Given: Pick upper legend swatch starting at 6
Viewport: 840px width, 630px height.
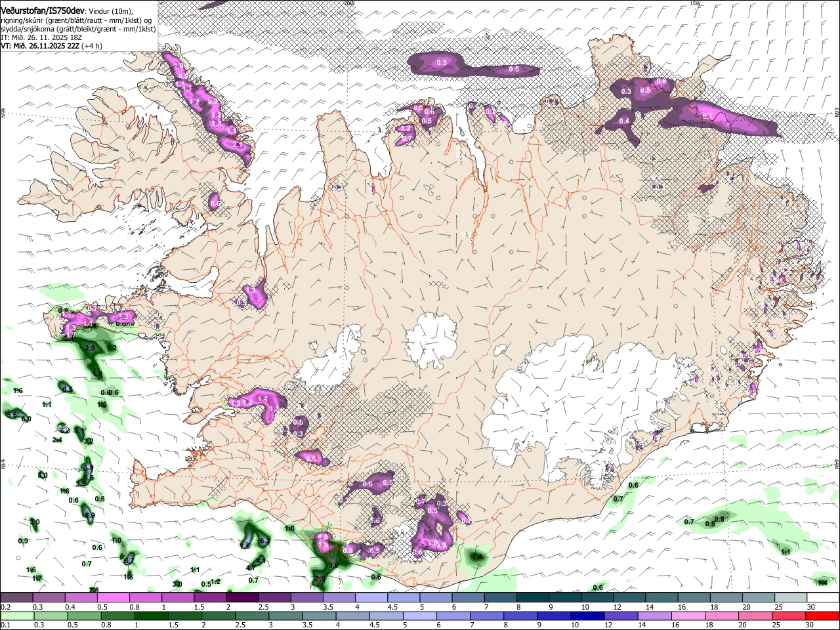Looking at the screenshot, I should click(x=468, y=597).
